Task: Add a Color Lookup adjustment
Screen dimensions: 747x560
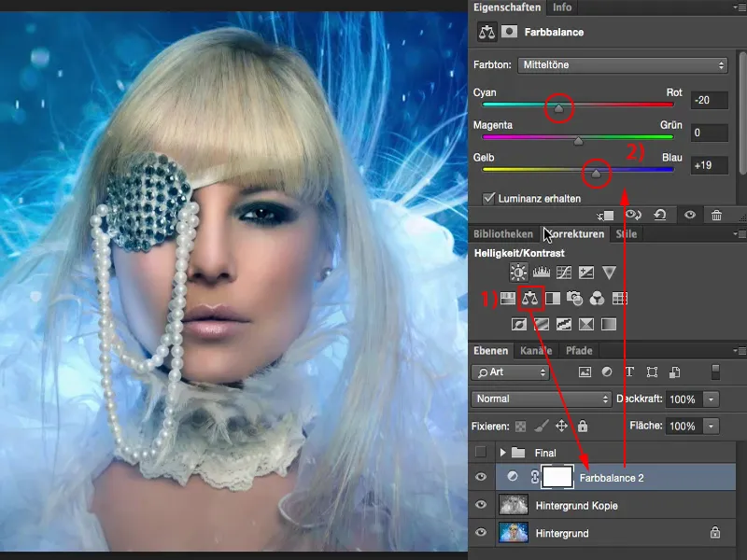Action: (619, 299)
